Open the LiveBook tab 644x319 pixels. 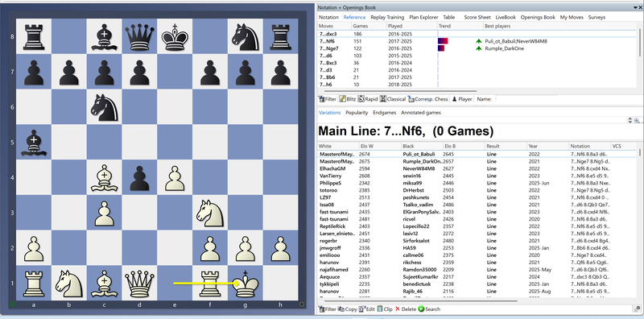pos(506,17)
